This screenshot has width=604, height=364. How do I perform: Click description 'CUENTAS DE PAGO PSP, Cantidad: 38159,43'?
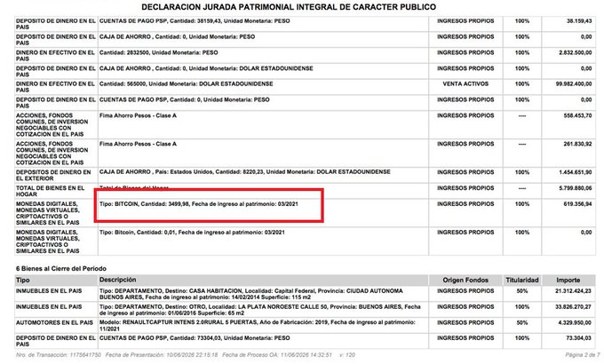[x=195, y=20]
